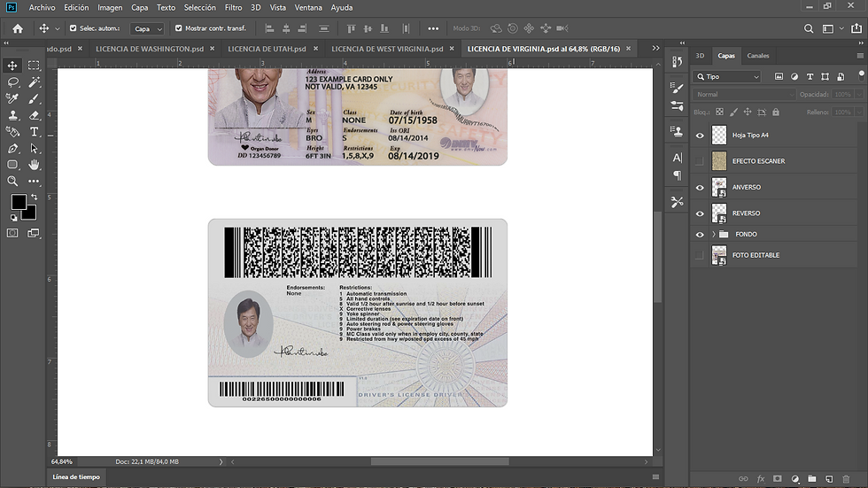Image resolution: width=868 pixels, height=488 pixels.
Task: Create a new layer group folder
Action: (x=812, y=478)
